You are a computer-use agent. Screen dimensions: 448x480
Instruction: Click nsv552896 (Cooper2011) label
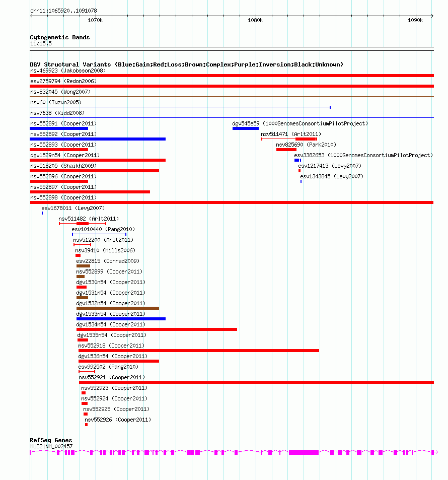click(63, 176)
